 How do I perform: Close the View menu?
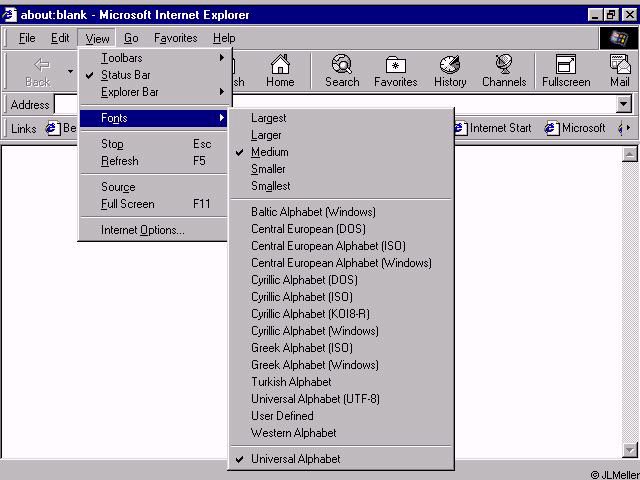(x=97, y=38)
